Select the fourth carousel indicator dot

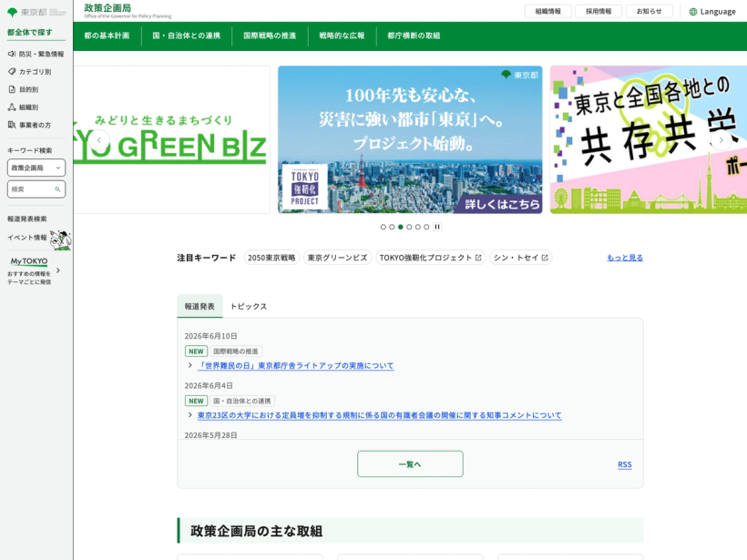[409, 227]
